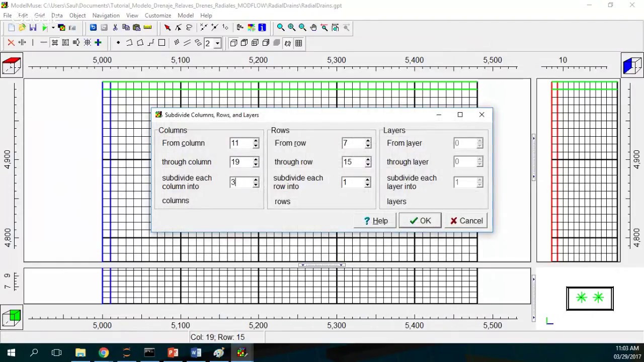Increase the From row spinner value
Screen dimensions: 644x362
click(368, 141)
